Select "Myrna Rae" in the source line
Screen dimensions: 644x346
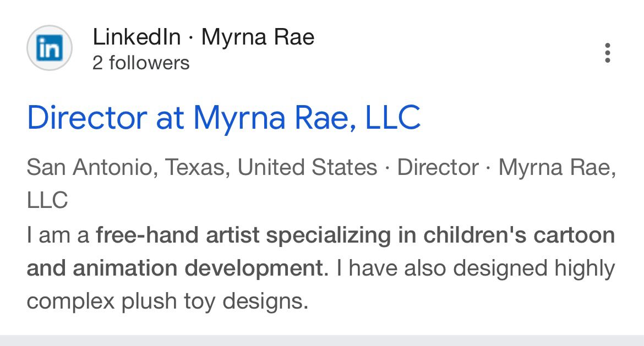[x=258, y=37]
